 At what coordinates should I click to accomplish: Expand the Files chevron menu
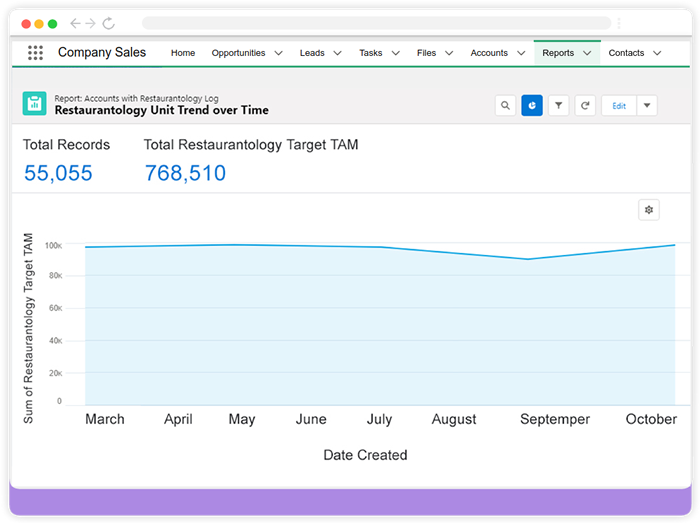[x=450, y=53]
